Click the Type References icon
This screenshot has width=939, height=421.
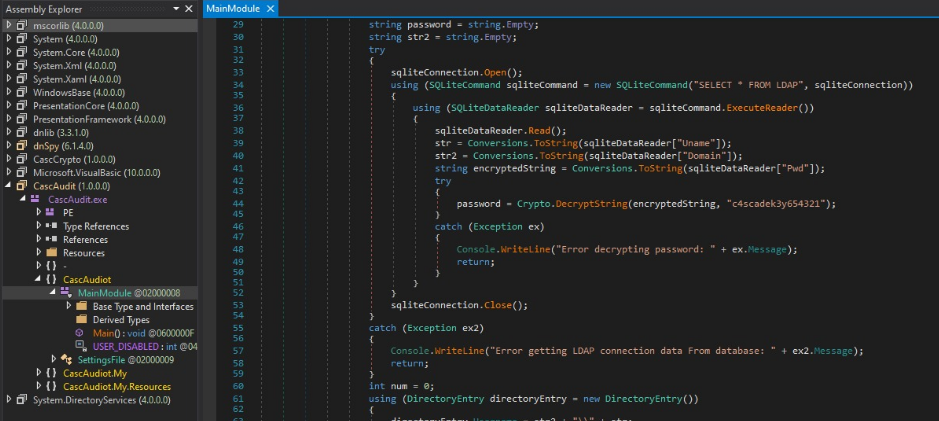(x=52, y=226)
